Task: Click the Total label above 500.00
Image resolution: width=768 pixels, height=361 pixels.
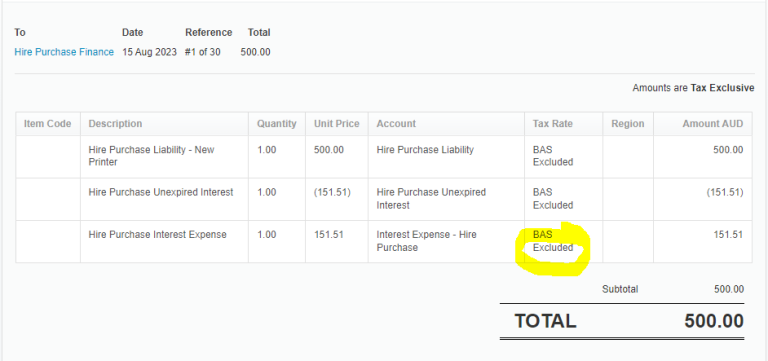Action: [x=259, y=32]
